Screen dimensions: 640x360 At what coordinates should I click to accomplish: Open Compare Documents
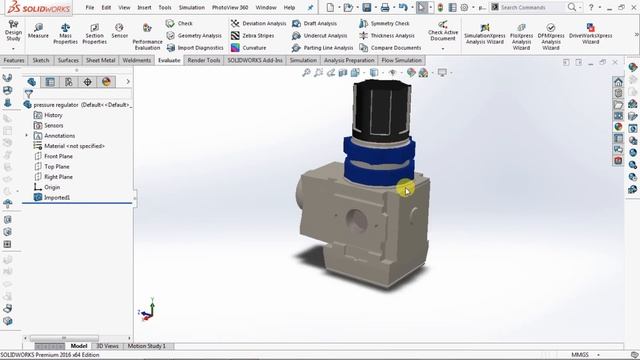390,48
